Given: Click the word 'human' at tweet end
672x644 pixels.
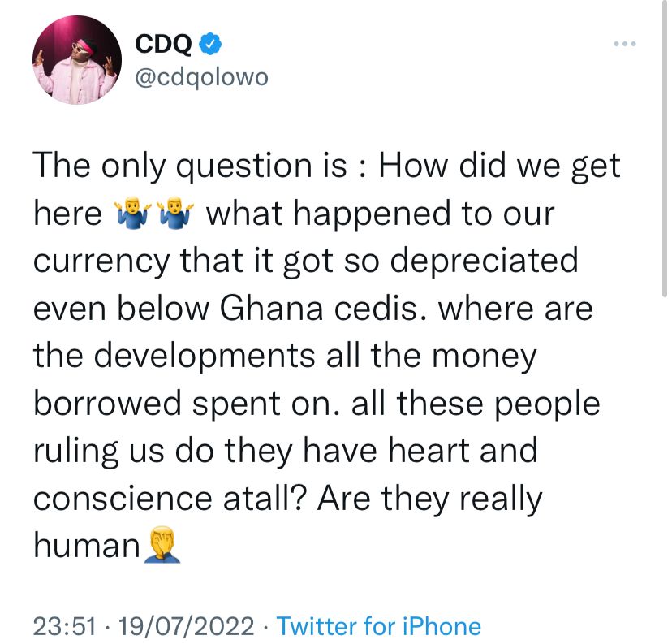Looking at the screenshot, I should (x=87, y=546).
